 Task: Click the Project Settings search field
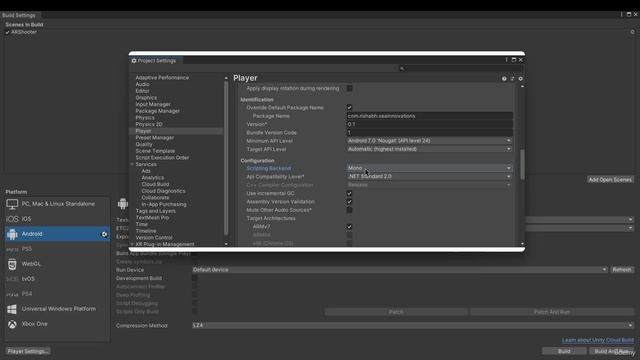tap(460, 69)
